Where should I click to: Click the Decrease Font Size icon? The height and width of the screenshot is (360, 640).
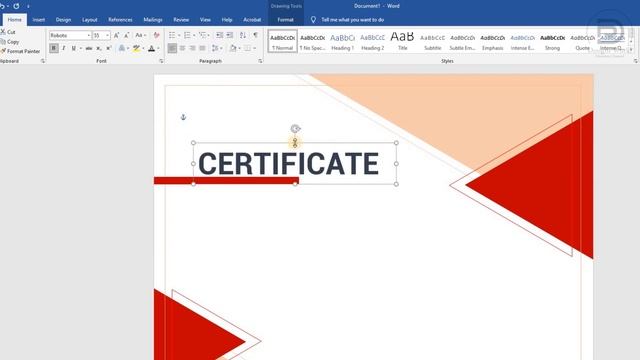point(127,35)
